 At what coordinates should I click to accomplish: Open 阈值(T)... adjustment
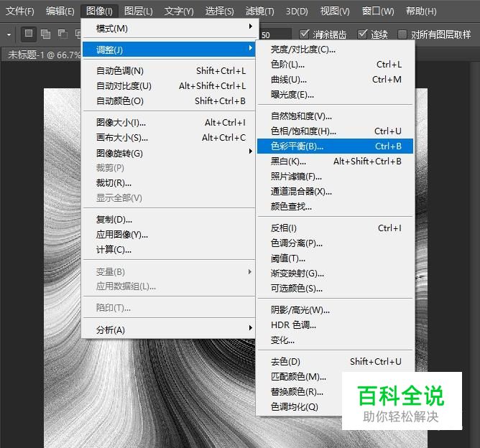coord(335,258)
